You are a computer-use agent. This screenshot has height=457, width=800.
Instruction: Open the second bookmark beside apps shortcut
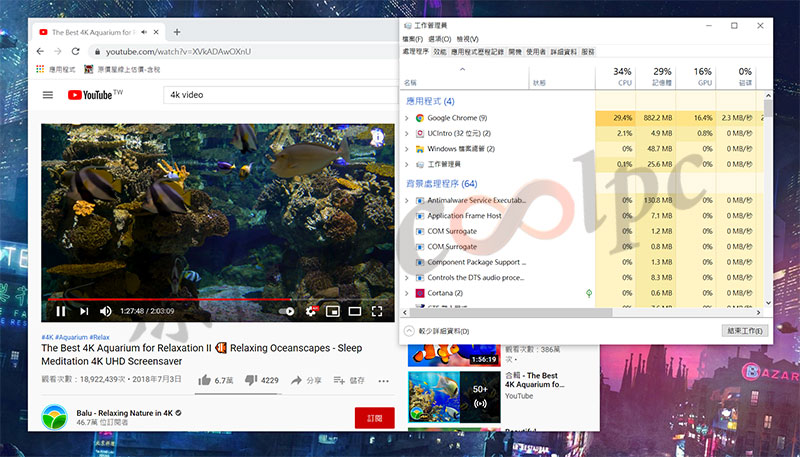click(x=122, y=69)
